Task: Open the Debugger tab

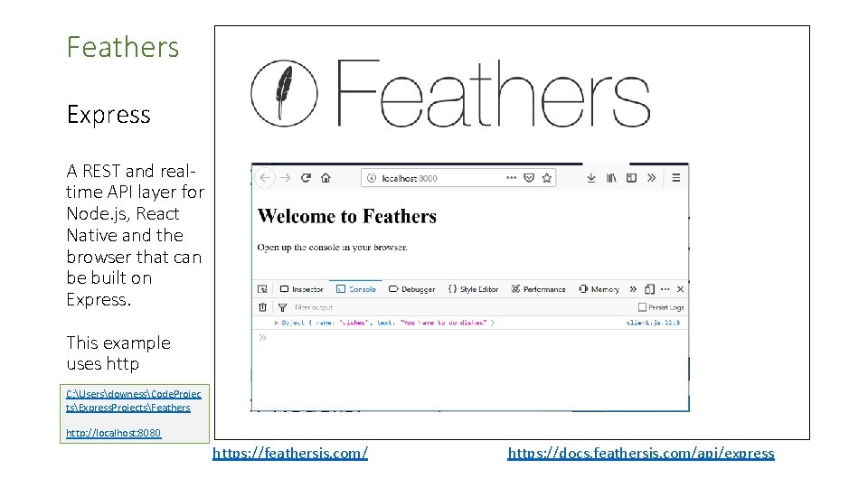Action: click(x=412, y=289)
